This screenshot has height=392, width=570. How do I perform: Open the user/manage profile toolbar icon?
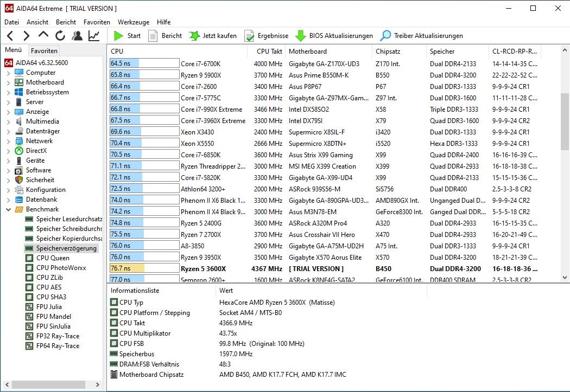(77, 36)
